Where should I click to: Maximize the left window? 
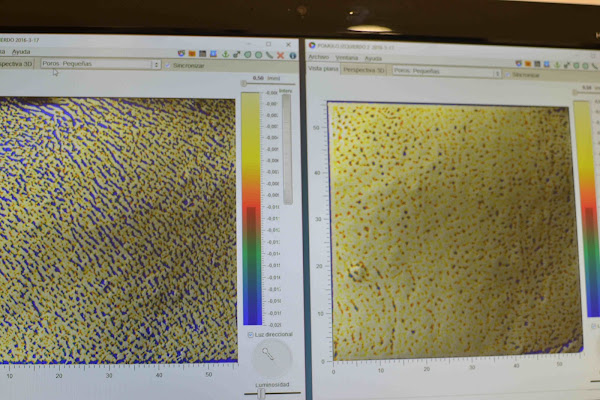click(268, 44)
